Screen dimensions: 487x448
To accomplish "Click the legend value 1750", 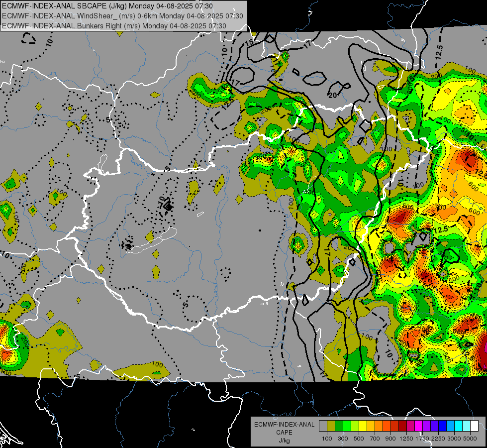I will pos(423,439).
